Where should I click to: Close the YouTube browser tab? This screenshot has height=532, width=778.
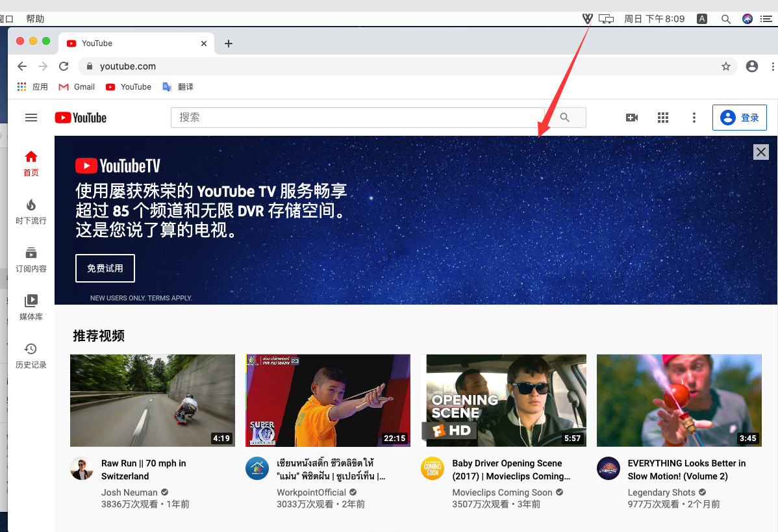coord(204,44)
